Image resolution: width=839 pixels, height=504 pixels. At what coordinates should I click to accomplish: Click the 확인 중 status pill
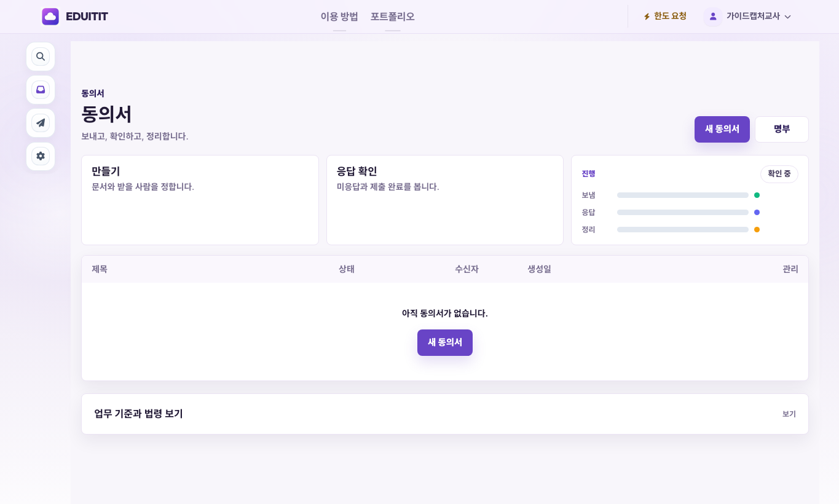[x=779, y=174]
